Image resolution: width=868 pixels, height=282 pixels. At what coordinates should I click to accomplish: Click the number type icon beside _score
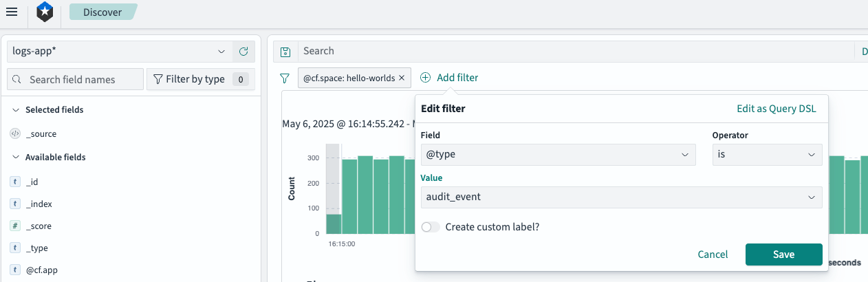pyautogui.click(x=15, y=226)
